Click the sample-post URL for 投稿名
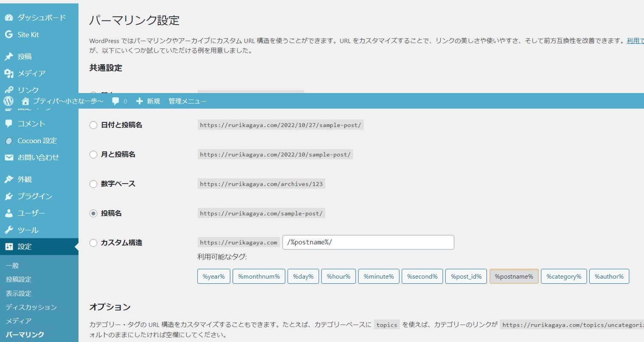Screen dimensions: 644x342 (262, 213)
